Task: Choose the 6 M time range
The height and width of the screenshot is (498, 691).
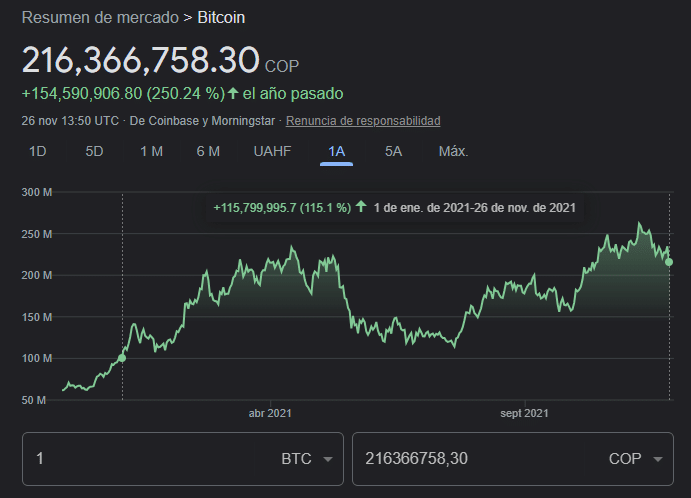Action: [208, 152]
